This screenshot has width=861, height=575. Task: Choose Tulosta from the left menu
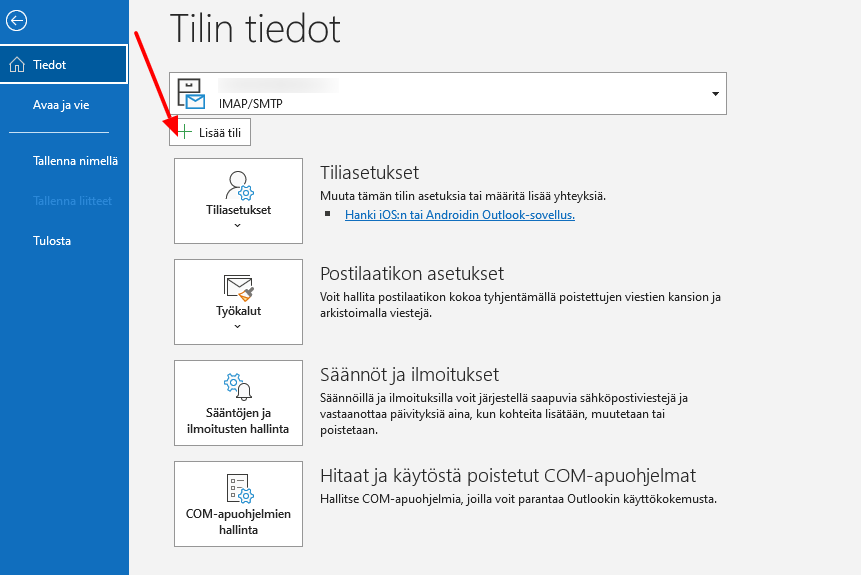(x=52, y=241)
